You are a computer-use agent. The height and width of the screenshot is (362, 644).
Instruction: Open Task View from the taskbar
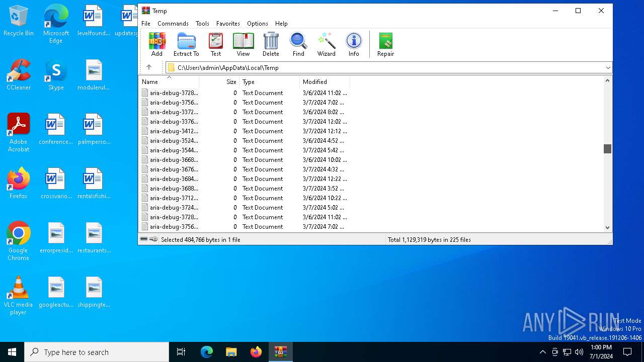[x=181, y=352]
